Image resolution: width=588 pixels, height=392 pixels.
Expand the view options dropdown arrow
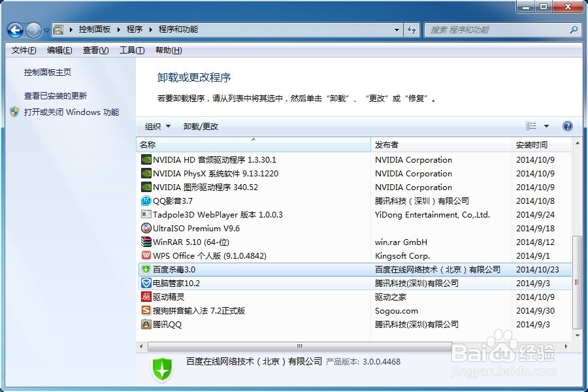point(546,126)
